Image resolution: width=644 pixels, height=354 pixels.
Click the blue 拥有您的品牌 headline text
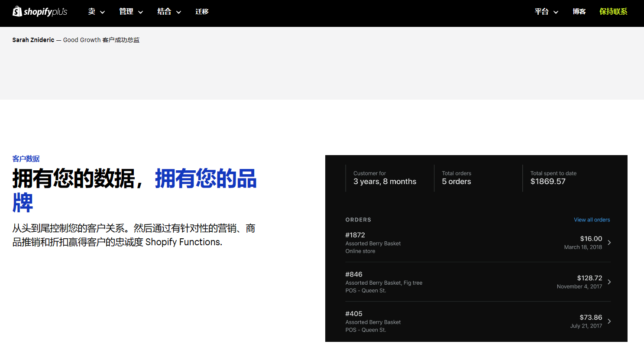[206, 178]
